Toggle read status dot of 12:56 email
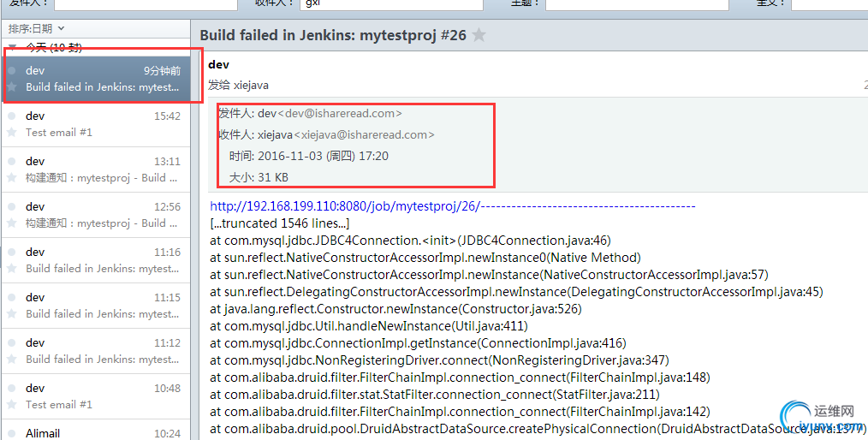This screenshot has height=440, width=868. [x=12, y=206]
